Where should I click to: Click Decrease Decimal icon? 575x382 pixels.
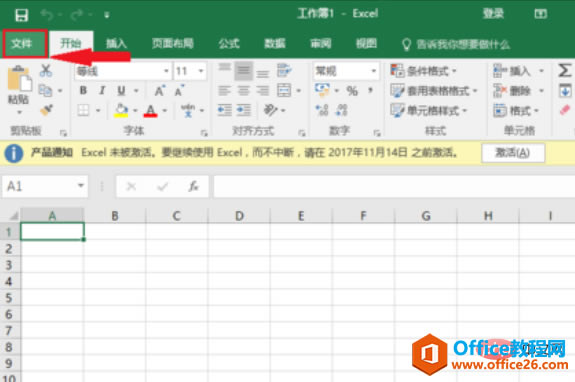pyautogui.click(x=341, y=110)
